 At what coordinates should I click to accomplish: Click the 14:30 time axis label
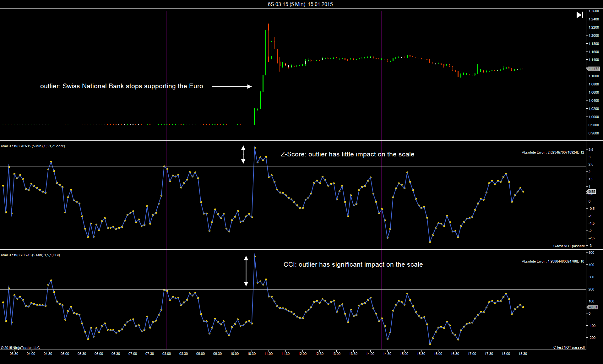pos(387,354)
